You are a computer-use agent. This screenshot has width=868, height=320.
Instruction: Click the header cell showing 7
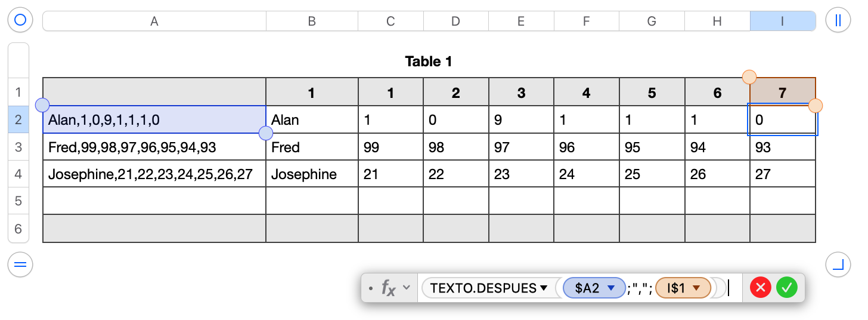coord(782,93)
